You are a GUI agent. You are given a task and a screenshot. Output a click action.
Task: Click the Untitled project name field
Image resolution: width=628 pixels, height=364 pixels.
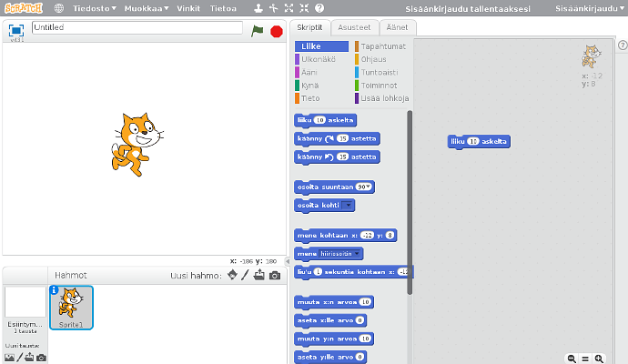point(137,28)
